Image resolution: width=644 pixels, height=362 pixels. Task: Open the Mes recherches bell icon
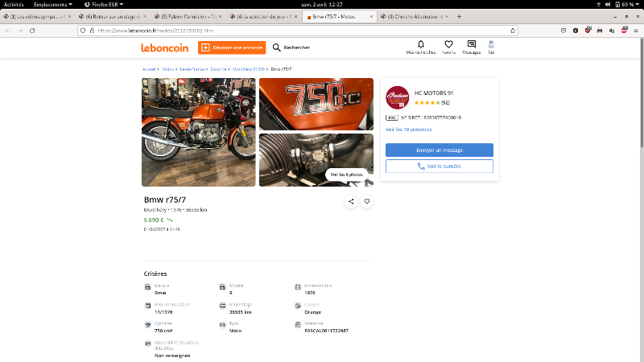(420, 44)
